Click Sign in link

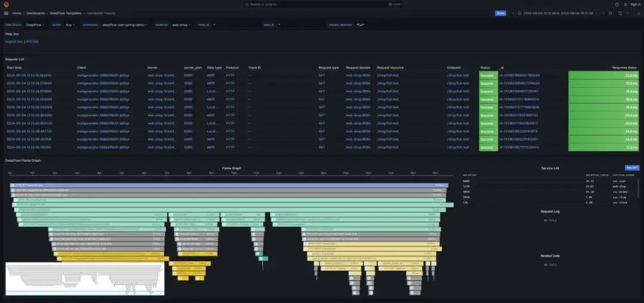(x=636, y=4)
